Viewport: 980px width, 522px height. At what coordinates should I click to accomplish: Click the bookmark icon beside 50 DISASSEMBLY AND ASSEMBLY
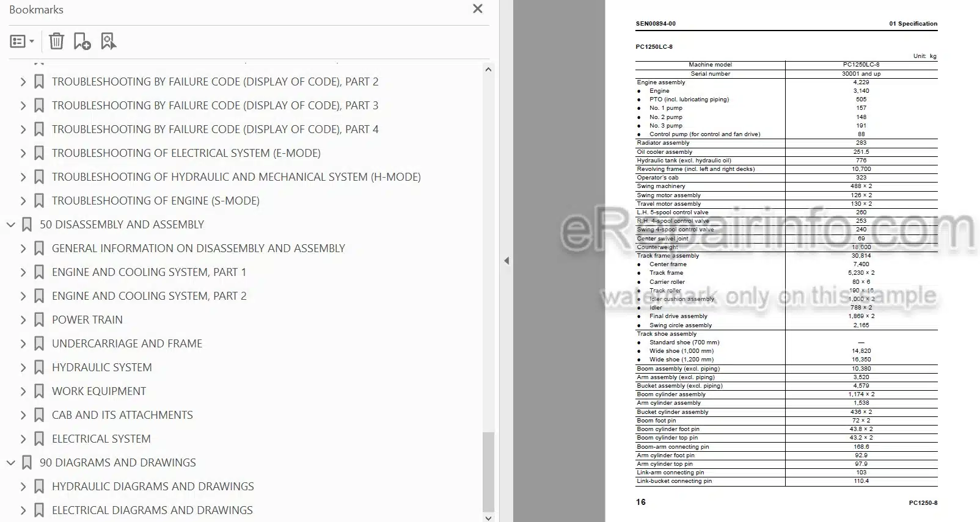[x=27, y=225]
